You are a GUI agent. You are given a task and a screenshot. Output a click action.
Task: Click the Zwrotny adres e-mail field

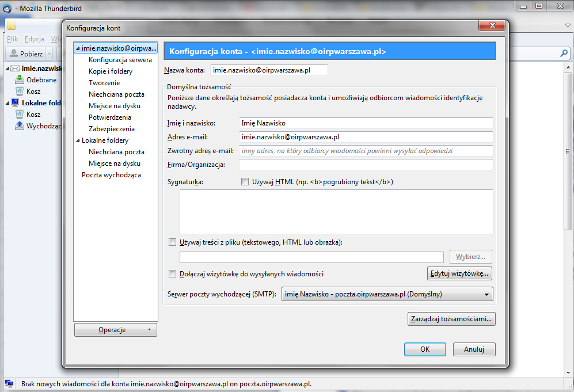click(x=366, y=151)
